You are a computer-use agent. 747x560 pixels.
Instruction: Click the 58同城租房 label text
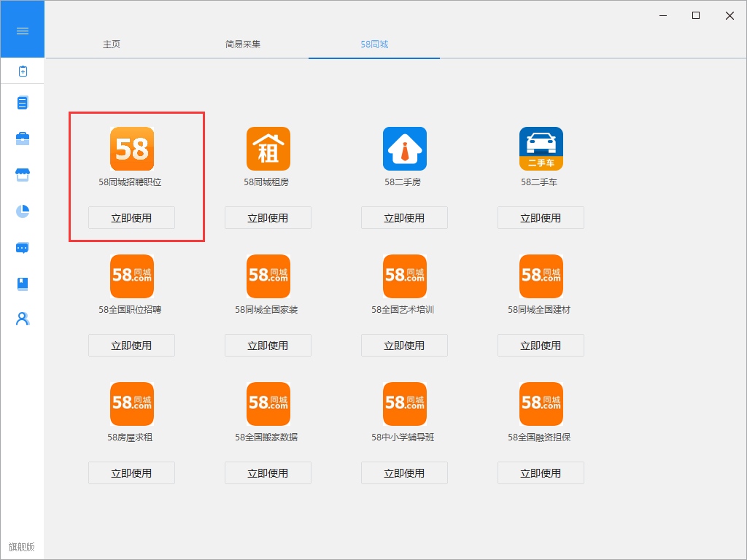tap(266, 182)
